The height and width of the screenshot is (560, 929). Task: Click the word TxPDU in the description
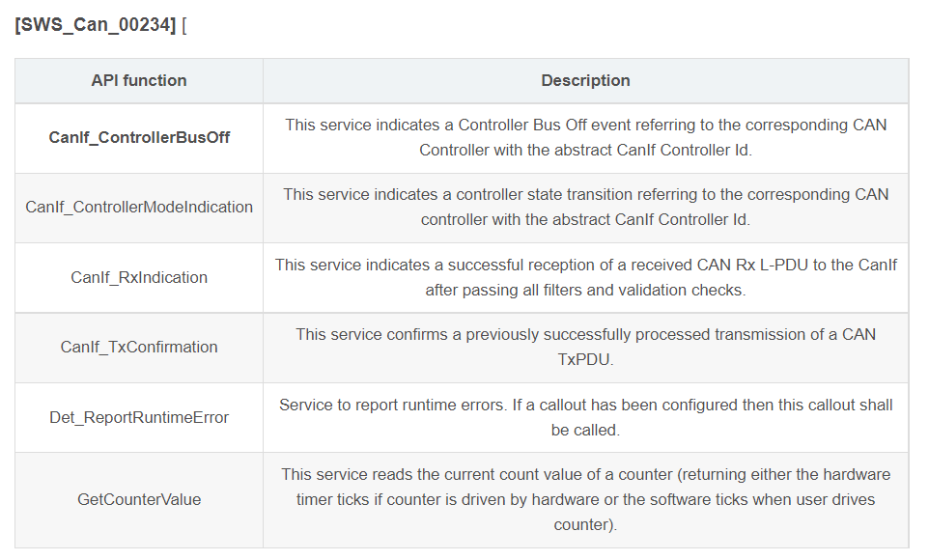coord(585,359)
